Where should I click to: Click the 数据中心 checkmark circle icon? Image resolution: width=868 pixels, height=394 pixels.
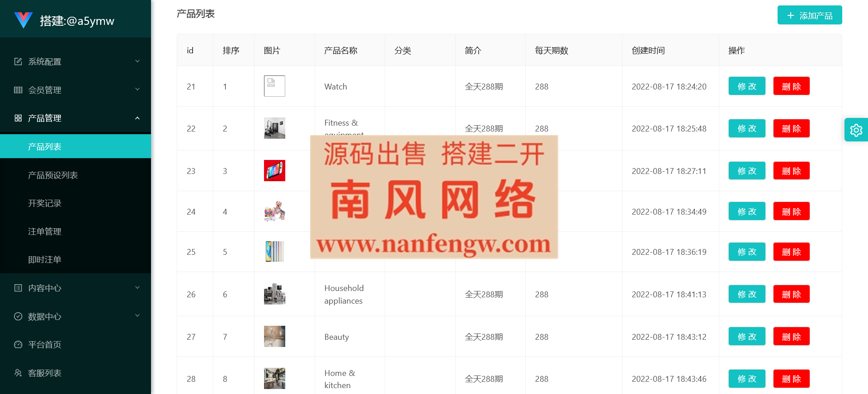coord(18,316)
